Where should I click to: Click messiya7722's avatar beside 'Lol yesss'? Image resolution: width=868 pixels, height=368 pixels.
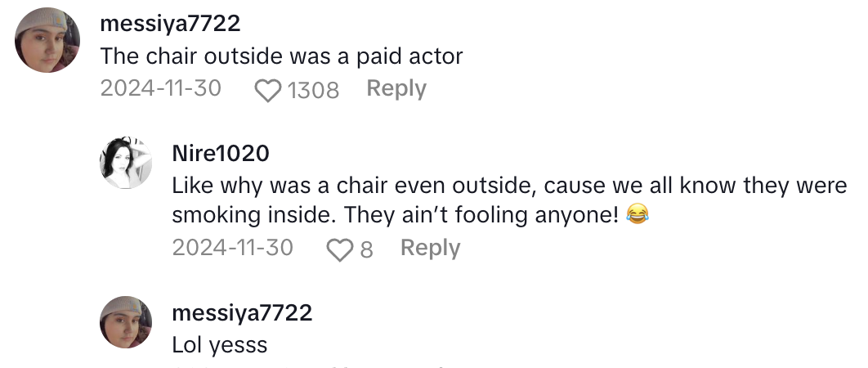(x=127, y=322)
